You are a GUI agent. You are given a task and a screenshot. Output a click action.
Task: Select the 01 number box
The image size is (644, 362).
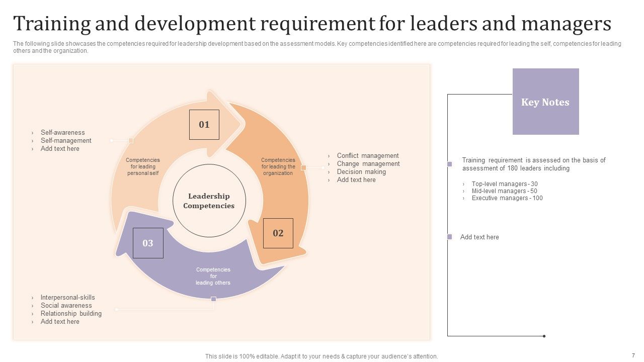coord(204,124)
